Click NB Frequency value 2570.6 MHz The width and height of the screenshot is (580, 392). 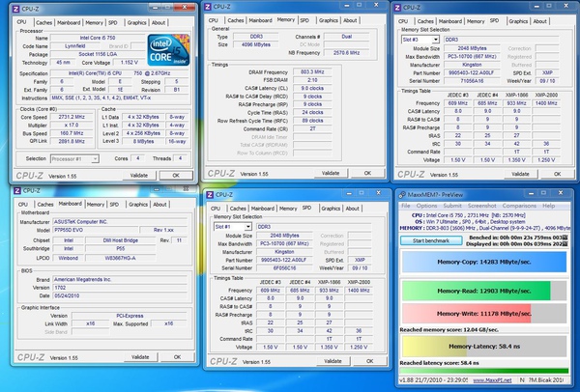coord(347,53)
